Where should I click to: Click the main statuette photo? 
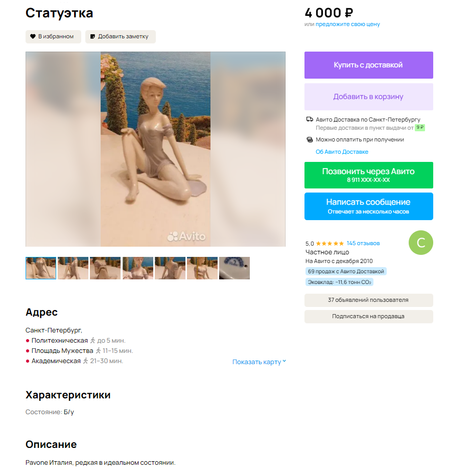pos(155,149)
